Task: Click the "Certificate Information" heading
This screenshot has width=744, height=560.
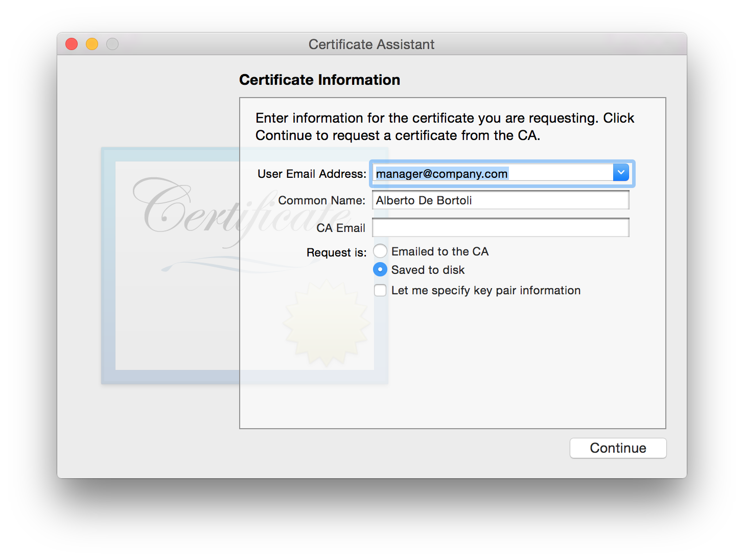Action: [x=319, y=80]
